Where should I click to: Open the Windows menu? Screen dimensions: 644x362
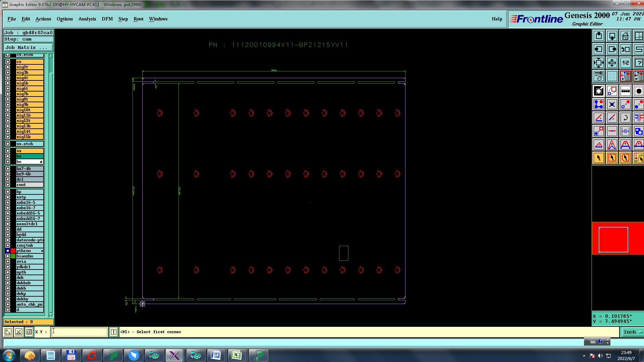[158, 19]
